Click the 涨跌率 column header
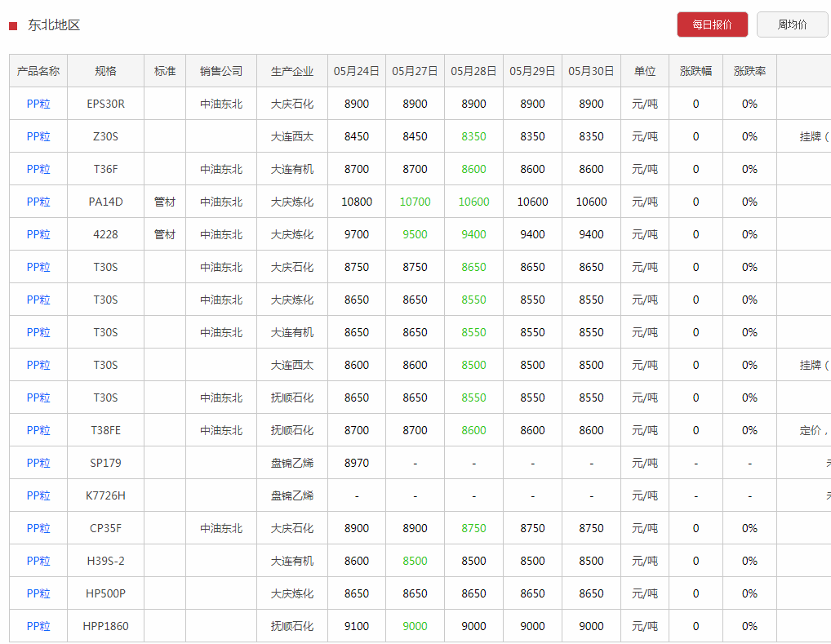Viewport: 831px width, 644px height. (750, 71)
